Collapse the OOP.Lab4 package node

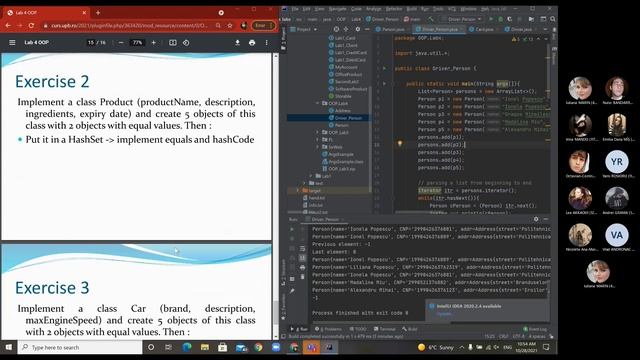click(318, 103)
